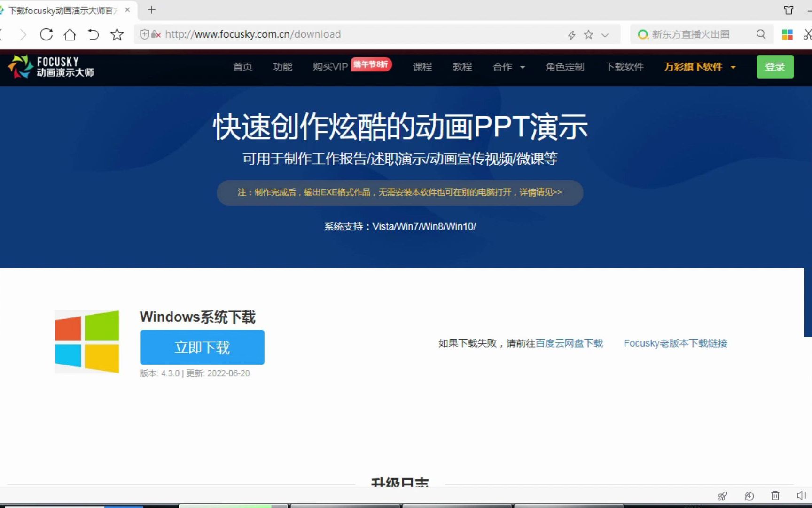
Task: Click the speaker mute icon in status bar
Action: [x=801, y=496]
